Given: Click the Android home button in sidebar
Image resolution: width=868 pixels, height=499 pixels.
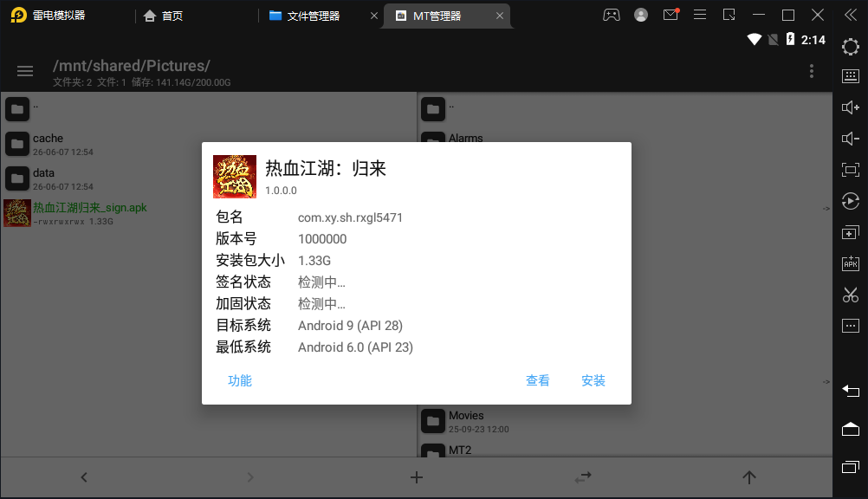Looking at the screenshot, I should pos(851,429).
